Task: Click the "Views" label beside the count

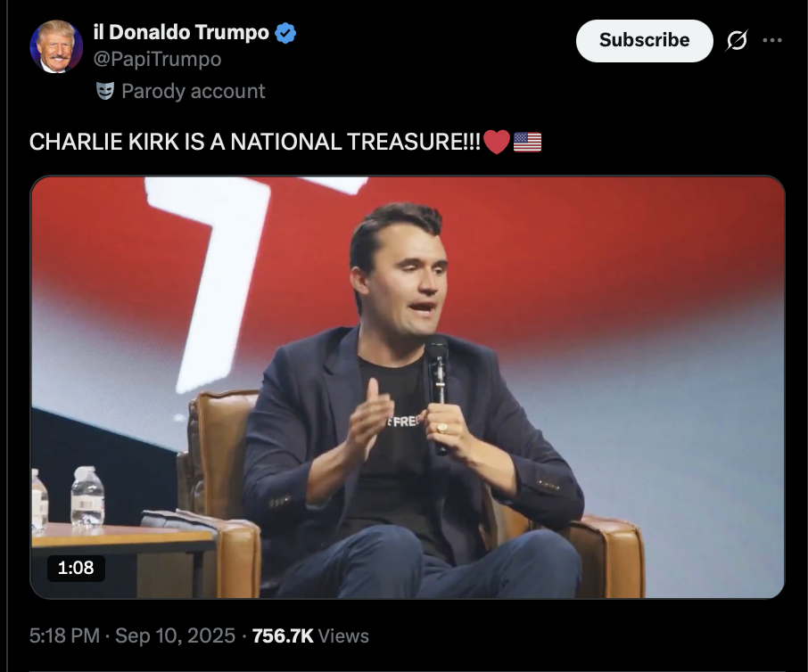Action: [x=343, y=635]
